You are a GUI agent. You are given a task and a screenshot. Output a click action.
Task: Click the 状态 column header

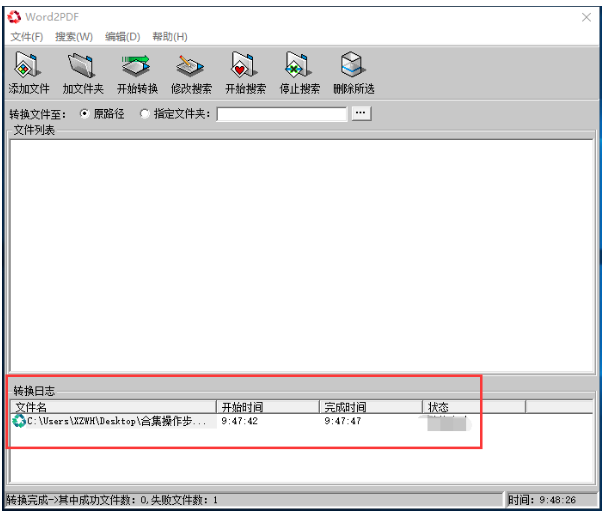[474, 407]
